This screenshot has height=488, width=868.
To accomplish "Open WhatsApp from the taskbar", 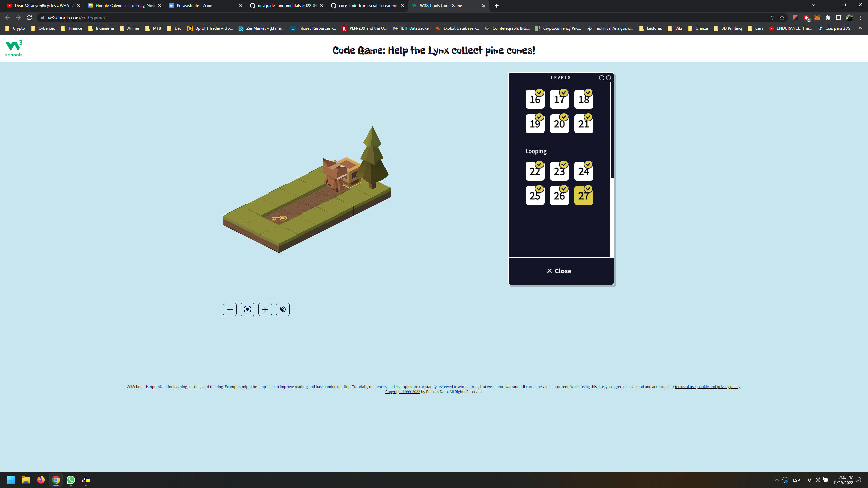I will pyautogui.click(x=71, y=480).
